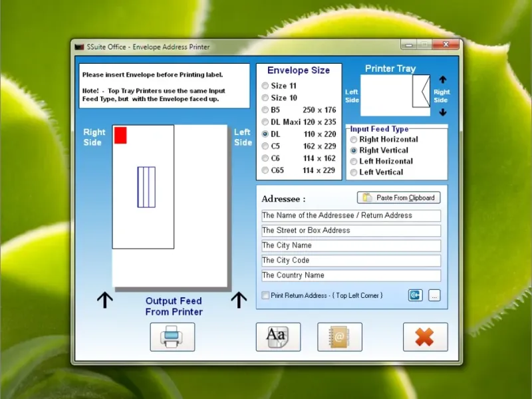This screenshot has height=399, width=532.
Task: Click the 'Output Feed From Printer' label
Action: pyautogui.click(x=174, y=307)
